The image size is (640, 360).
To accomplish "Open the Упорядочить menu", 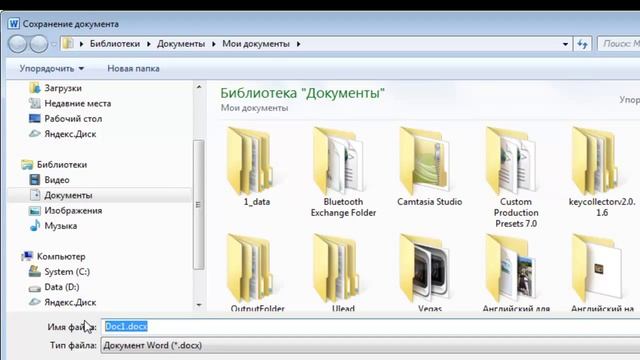I will [52, 69].
